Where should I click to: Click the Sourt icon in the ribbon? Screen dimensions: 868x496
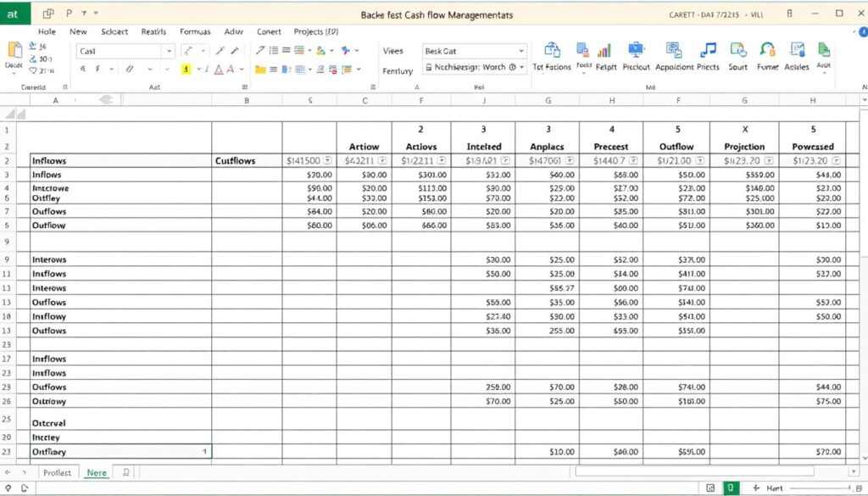[x=737, y=49]
